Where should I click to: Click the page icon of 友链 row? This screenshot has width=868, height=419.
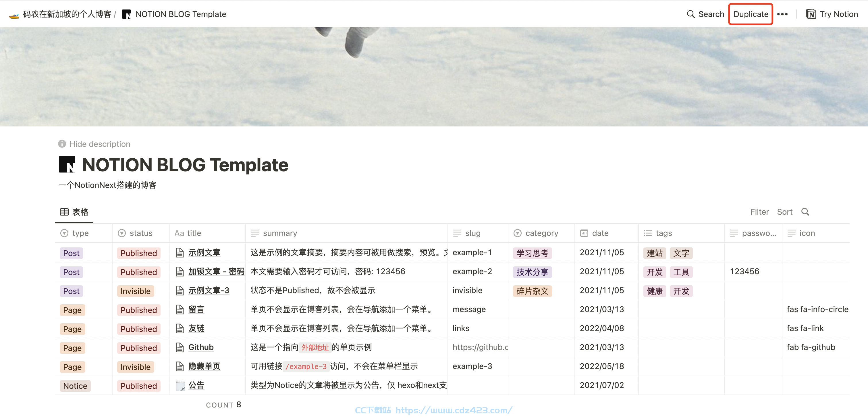[x=180, y=328]
